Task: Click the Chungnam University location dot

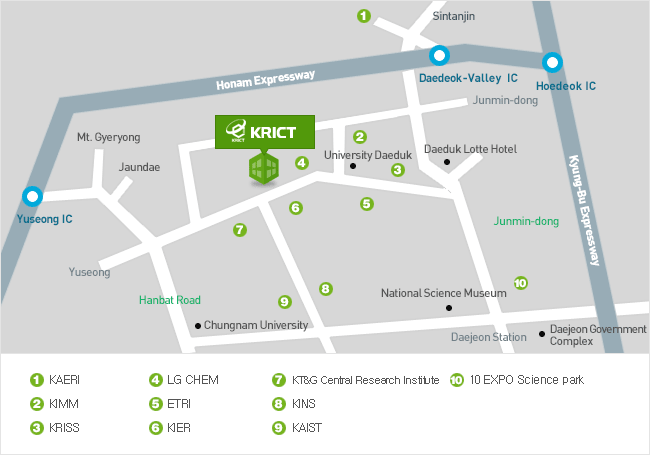Action: 198,326
